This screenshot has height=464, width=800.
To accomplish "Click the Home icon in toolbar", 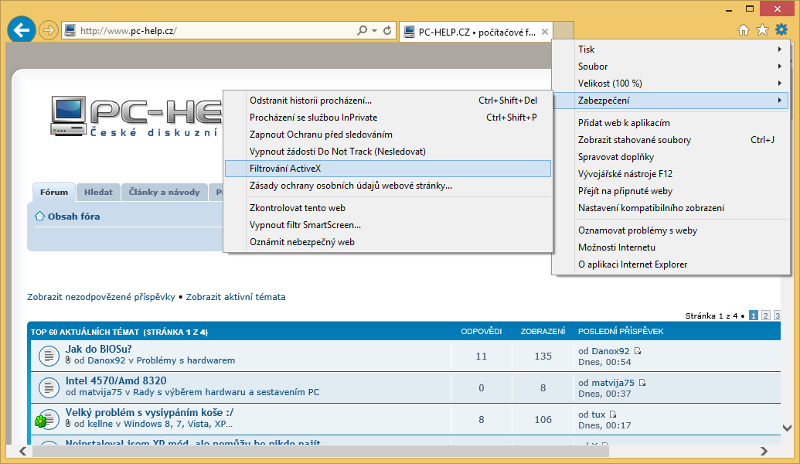I will click(743, 30).
